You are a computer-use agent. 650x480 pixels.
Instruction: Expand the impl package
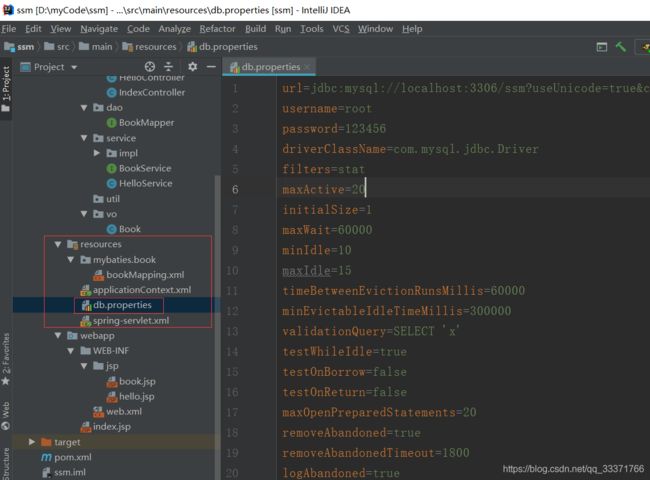[x=97, y=153]
